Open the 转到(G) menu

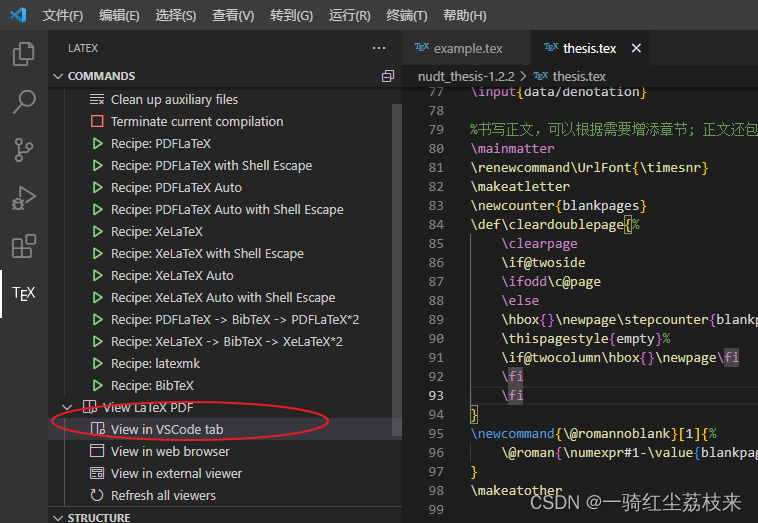(292, 15)
